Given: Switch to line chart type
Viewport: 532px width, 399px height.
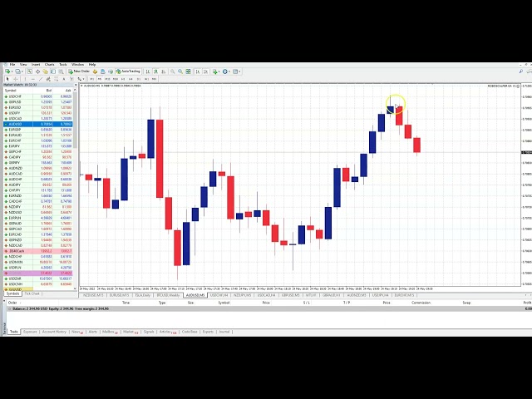Looking at the screenshot, I should (162, 71).
